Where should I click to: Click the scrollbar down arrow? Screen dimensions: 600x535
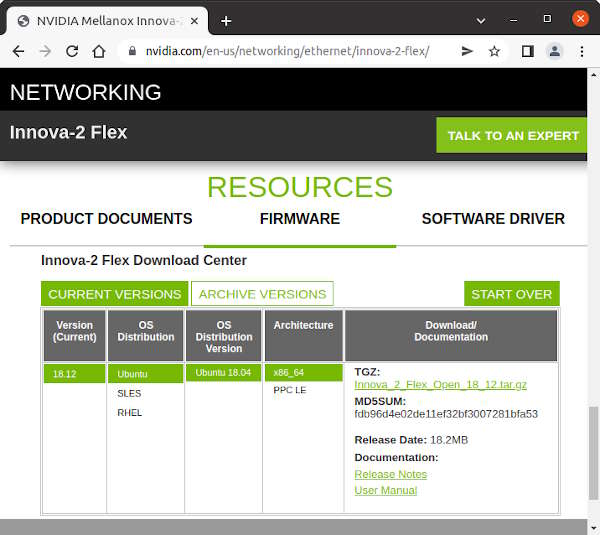point(593,528)
